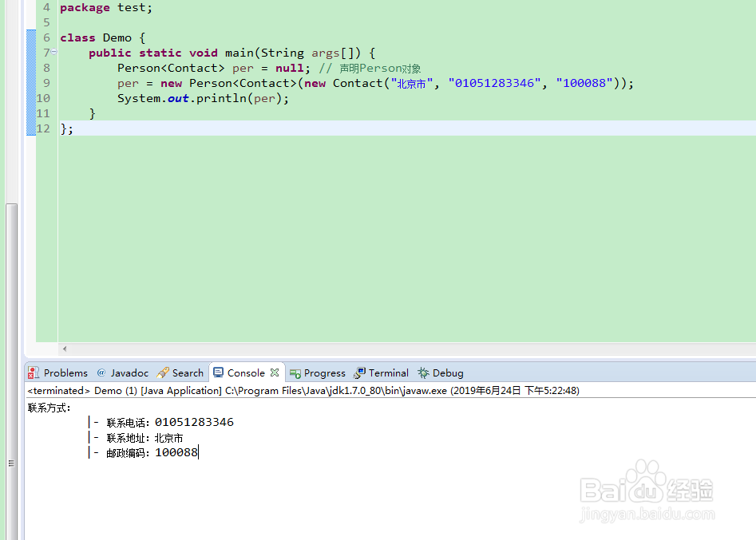Click the 'null' keyword on line 8

[289, 68]
